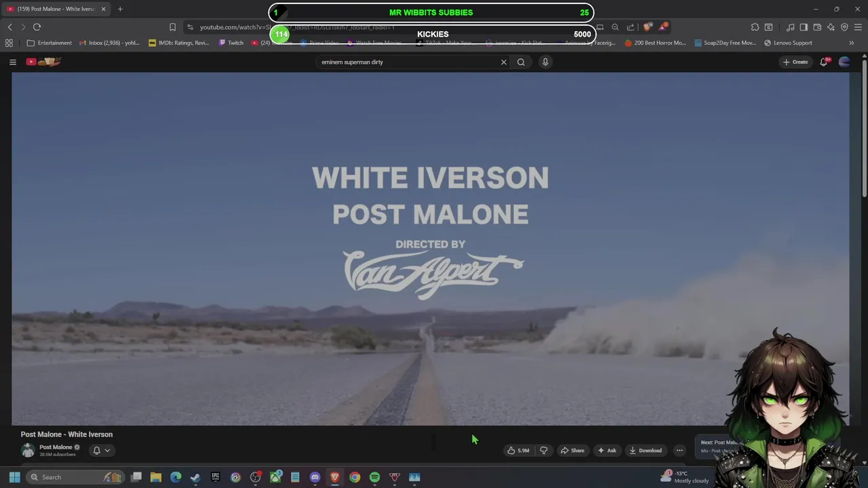Open a new browser tab with plus
The width and height of the screenshot is (868, 488).
120,9
